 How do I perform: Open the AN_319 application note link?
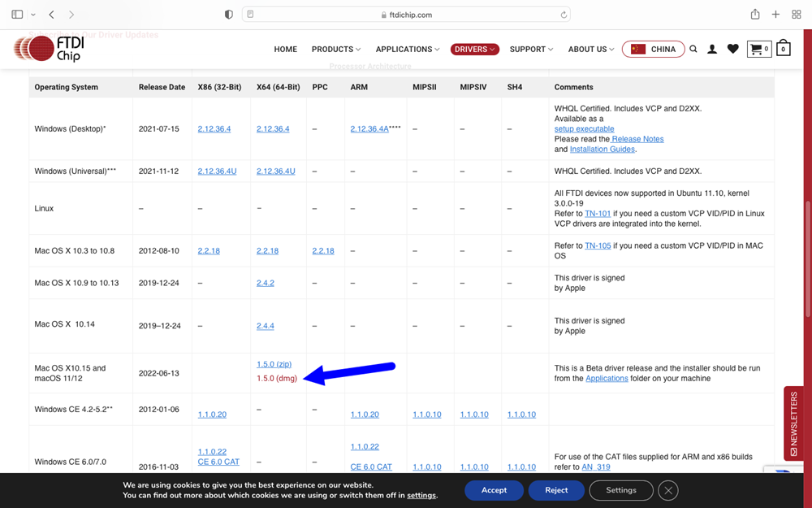(x=595, y=467)
